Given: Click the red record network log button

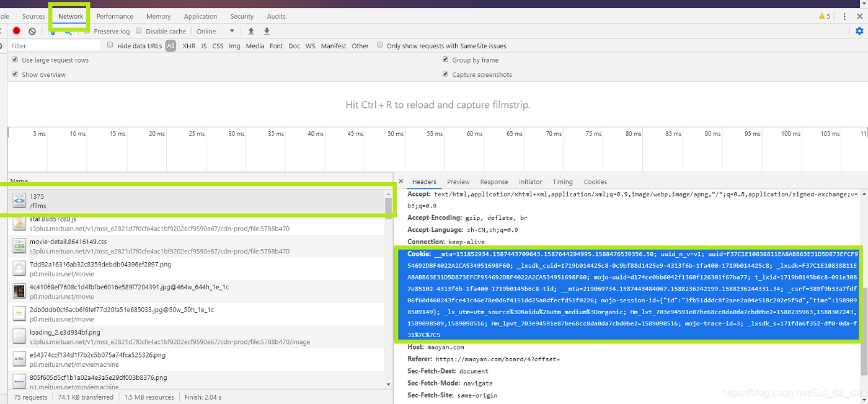Looking at the screenshot, I should pos(17,31).
